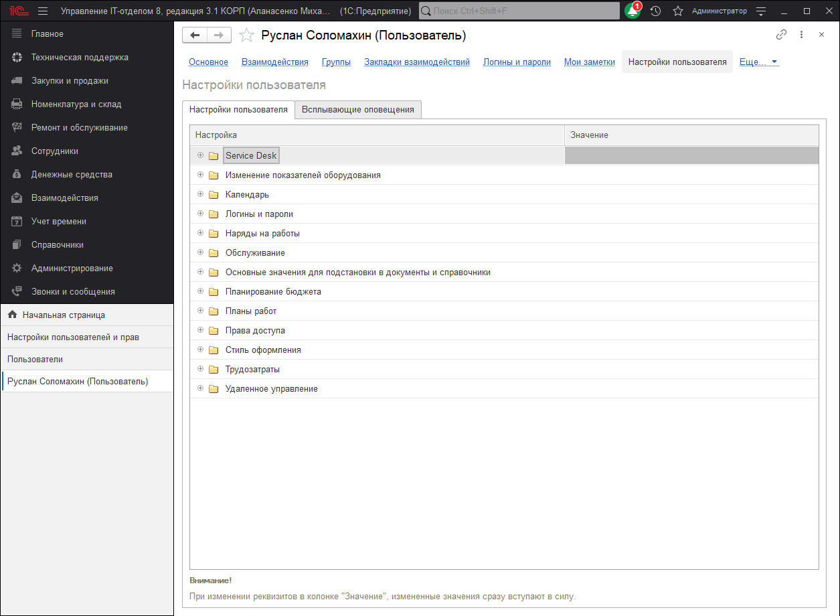
Task: Open the hamburger main menu icon
Action: pyautogui.click(x=44, y=11)
